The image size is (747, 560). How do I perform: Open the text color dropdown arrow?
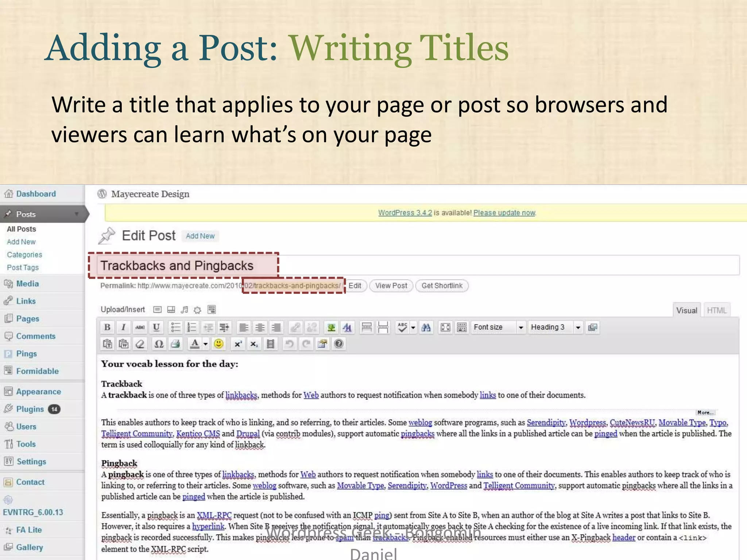point(206,343)
